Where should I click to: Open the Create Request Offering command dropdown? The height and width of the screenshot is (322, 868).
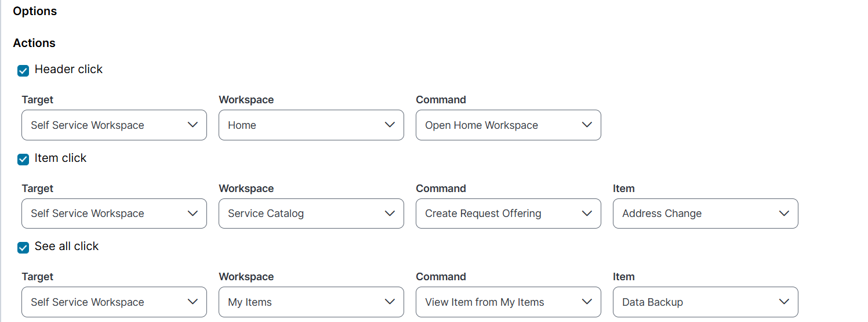(x=508, y=214)
